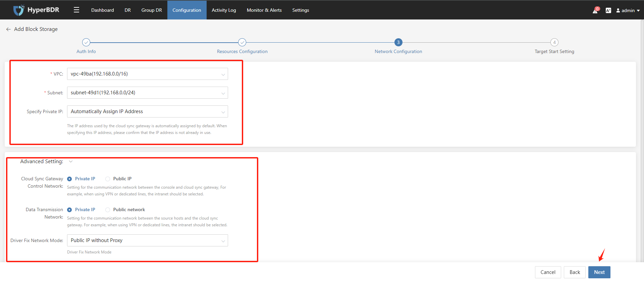644x282 pixels.
Task: Click the Auth Info step label
Action: 86,51
